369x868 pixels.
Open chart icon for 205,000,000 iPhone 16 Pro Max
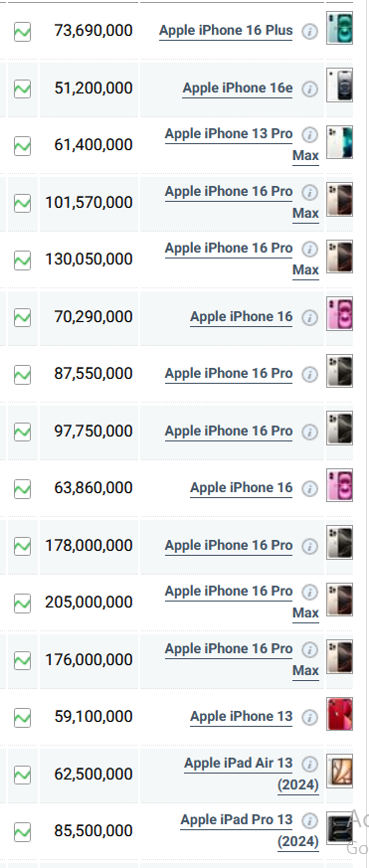tap(22, 604)
